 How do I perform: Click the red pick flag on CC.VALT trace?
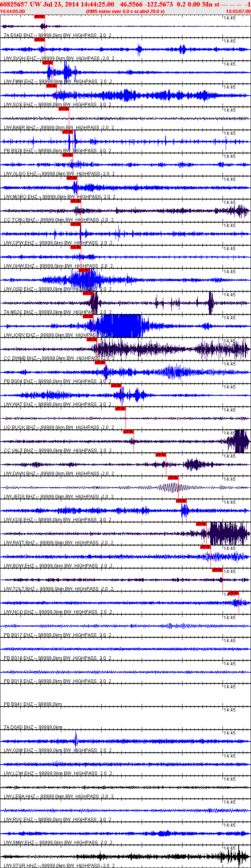pyautogui.click(x=129, y=432)
